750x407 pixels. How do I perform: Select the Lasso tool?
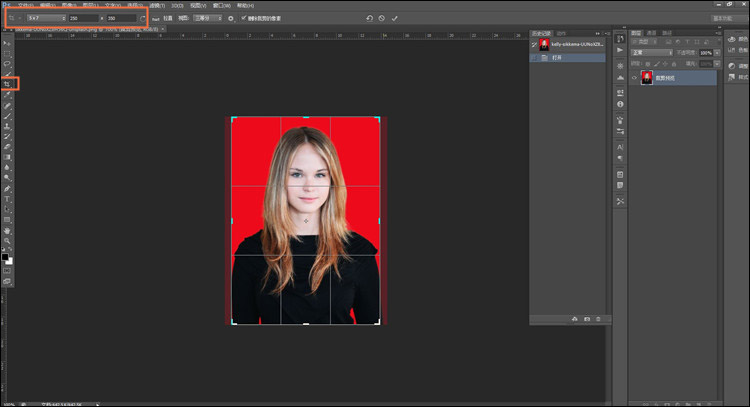(x=7, y=63)
